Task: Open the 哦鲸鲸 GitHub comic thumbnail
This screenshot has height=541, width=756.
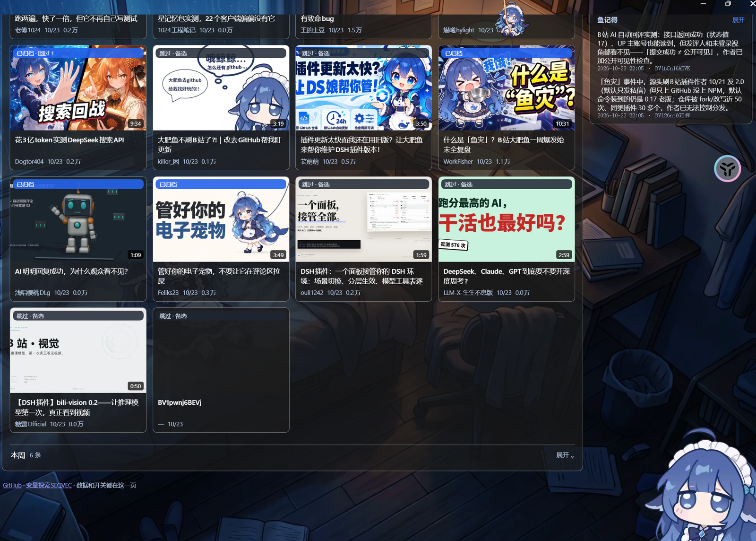Action: 221,88
